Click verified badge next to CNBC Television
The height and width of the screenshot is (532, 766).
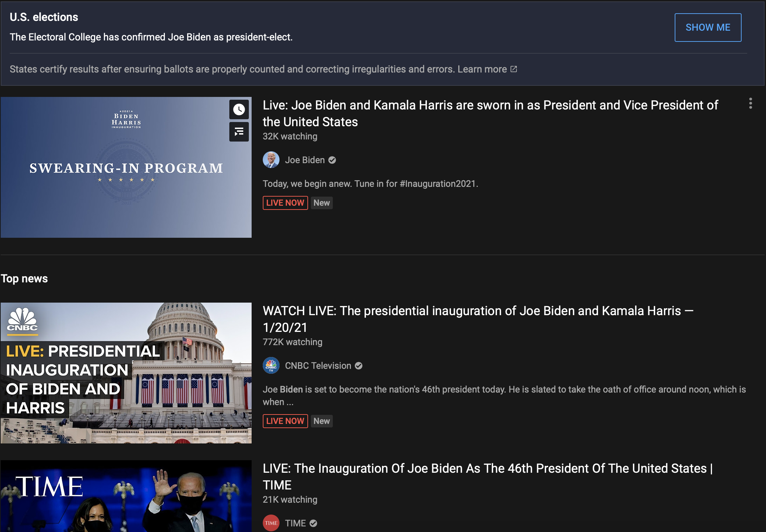coord(359,366)
